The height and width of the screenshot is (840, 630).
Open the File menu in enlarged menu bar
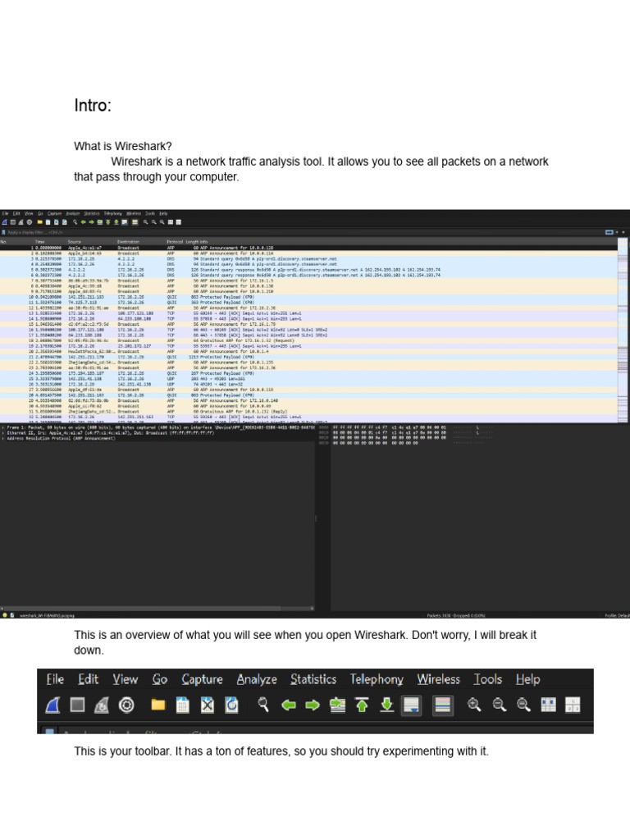pos(55,679)
